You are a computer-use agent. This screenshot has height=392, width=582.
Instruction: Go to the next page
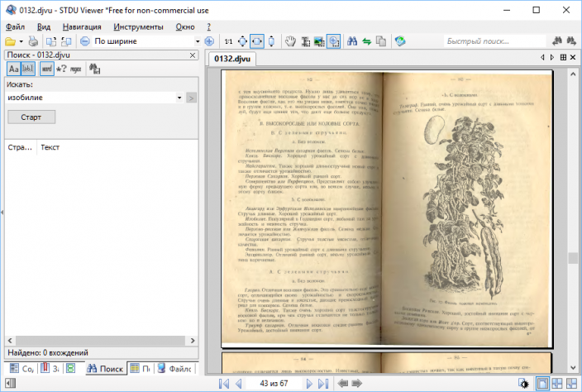tap(310, 384)
